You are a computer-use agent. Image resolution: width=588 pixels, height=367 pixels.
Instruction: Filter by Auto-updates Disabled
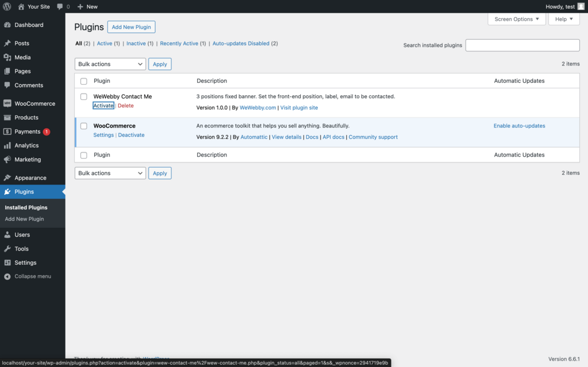click(x=240, y=43)
